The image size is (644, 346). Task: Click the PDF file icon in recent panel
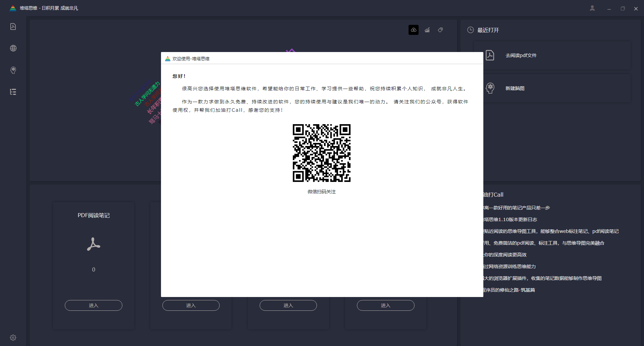pos(490,55)
